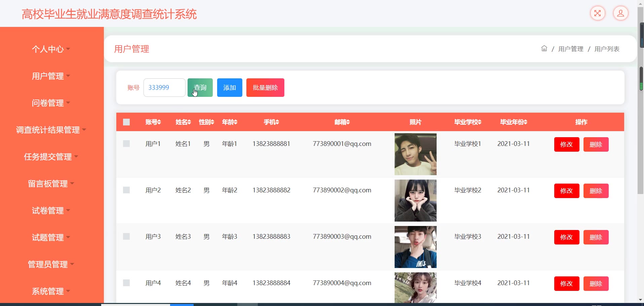Click the system title 高校毕业生就业满意度调查统计系统
This screenshot has width=644, height=306.
click(109, 14)
